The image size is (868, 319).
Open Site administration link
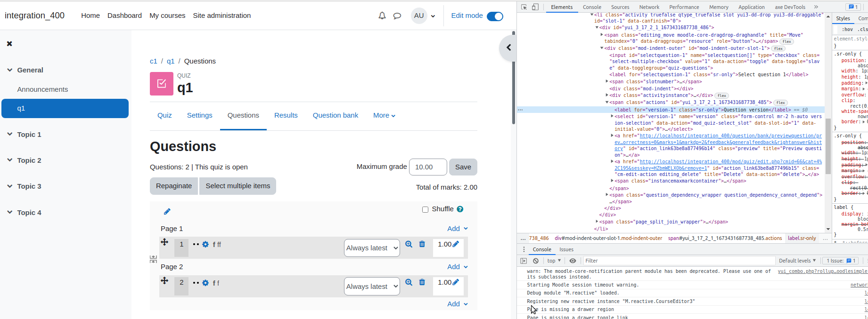coord(222,16)
